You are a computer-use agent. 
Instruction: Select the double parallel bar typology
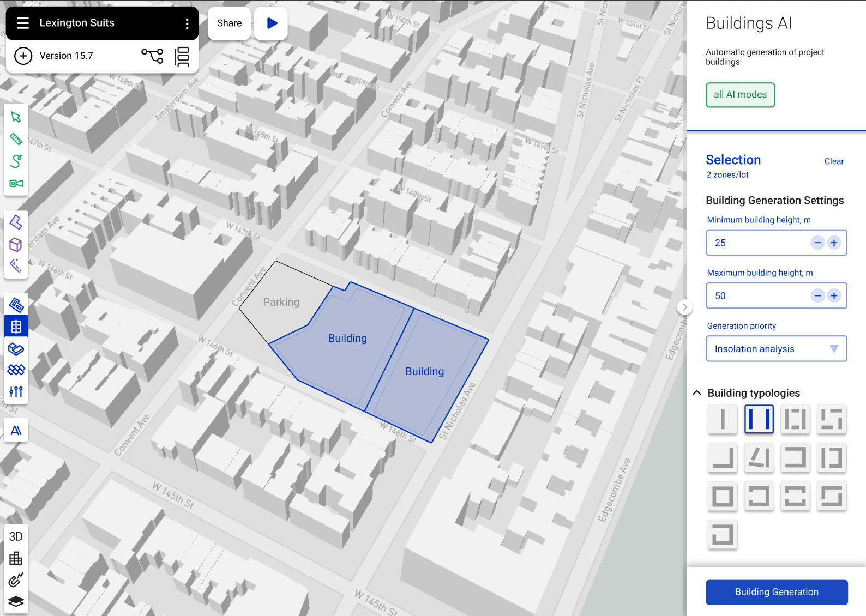pos(759,419)
